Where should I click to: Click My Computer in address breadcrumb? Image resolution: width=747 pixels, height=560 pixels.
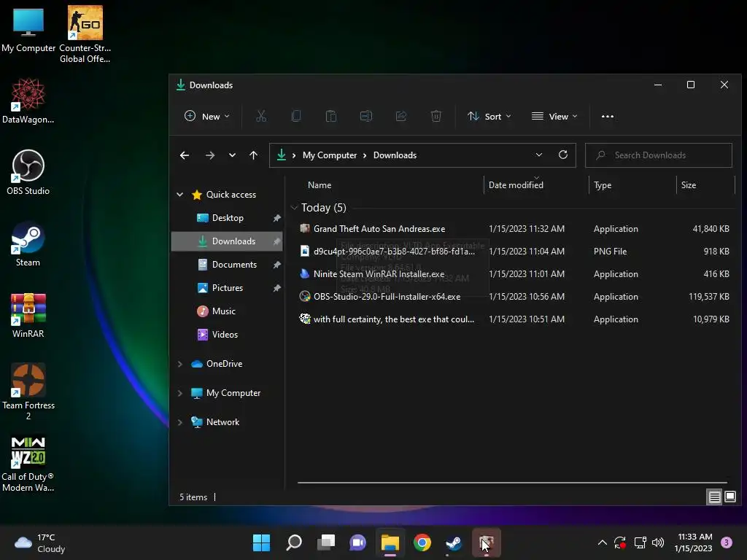(330, 155)
